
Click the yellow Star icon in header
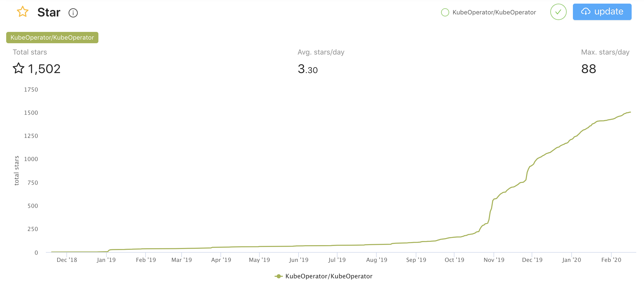[23, 12]
